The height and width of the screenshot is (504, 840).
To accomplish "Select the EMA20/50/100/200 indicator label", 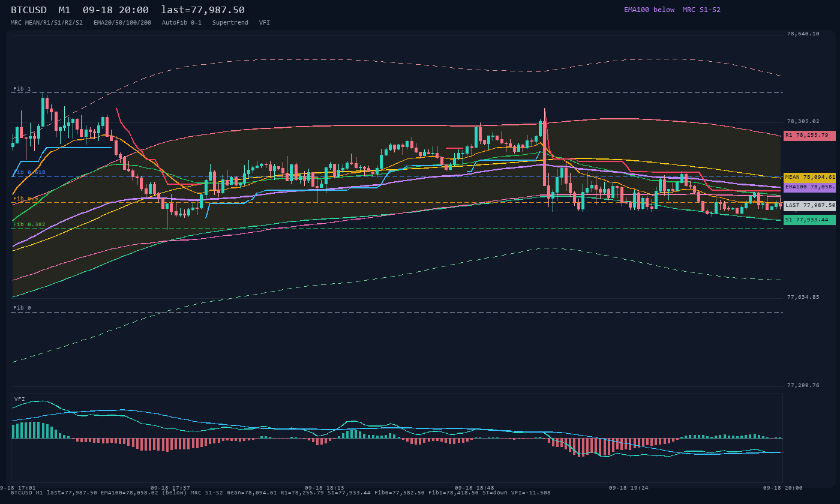I will pyautogui.click(x=122, y=23).
